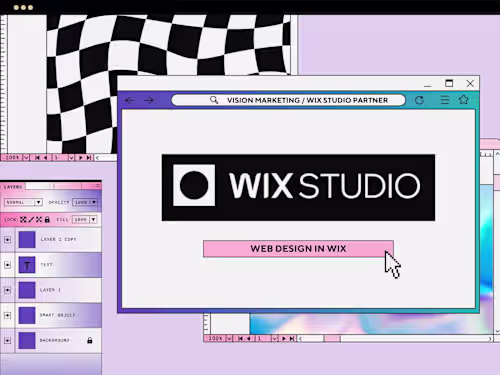Screen dimensions: 500x375
Task: Click the brush lock icon in Layers panel
Action: point(31,219)
